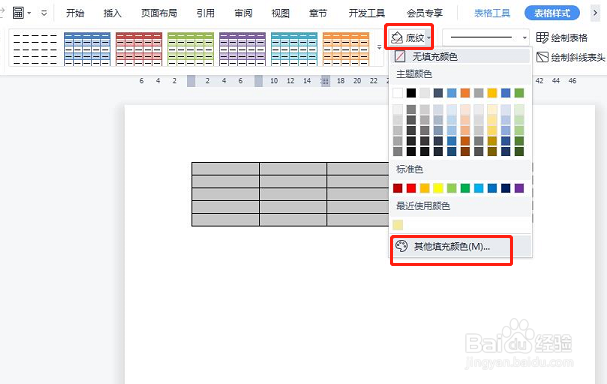This screenshot has height=384, width=607.
Task: Choose 无填充颜色 no fill option
Action: 461,57
